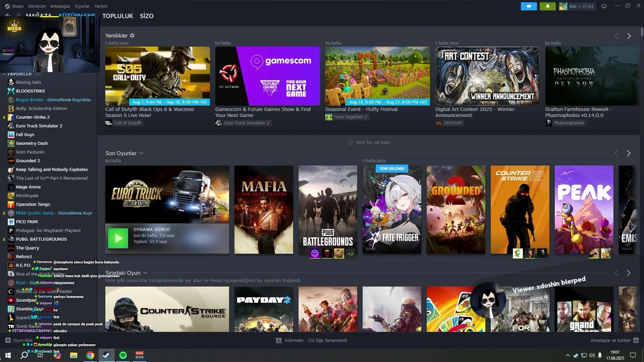Click the Phasmophobia tag under Grafton Farmhouse Rework
This screenshot has height=362, width=644.
point(566,123)
